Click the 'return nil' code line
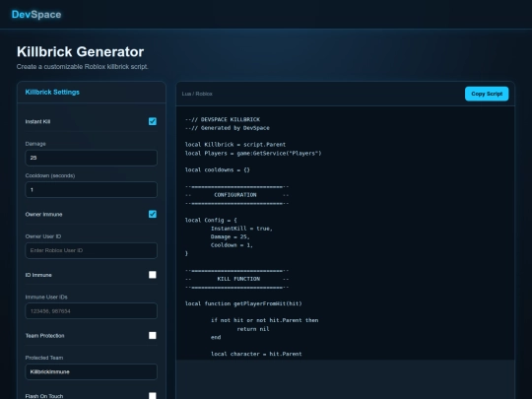This screenshot has height=399, width=532. pyautogui.click(x=253, y=329)
